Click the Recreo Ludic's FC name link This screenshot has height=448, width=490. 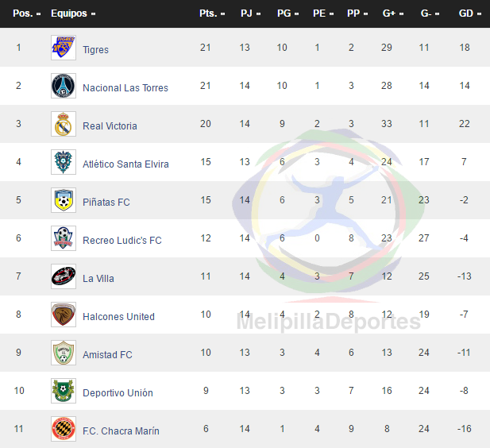(x=122, y=241)
